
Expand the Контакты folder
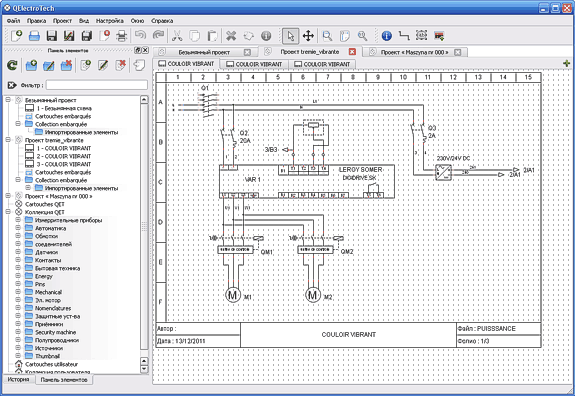[18, 260]
